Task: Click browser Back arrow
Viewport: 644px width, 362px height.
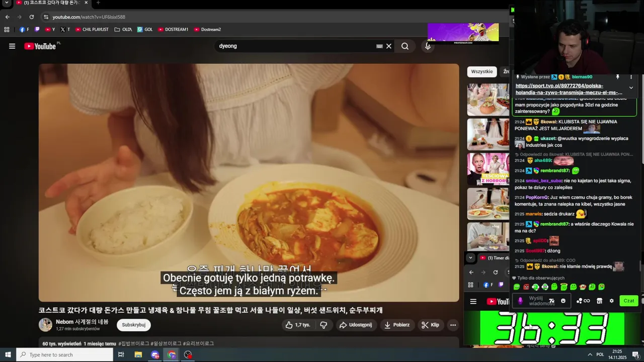Action: tap(7, 17)
